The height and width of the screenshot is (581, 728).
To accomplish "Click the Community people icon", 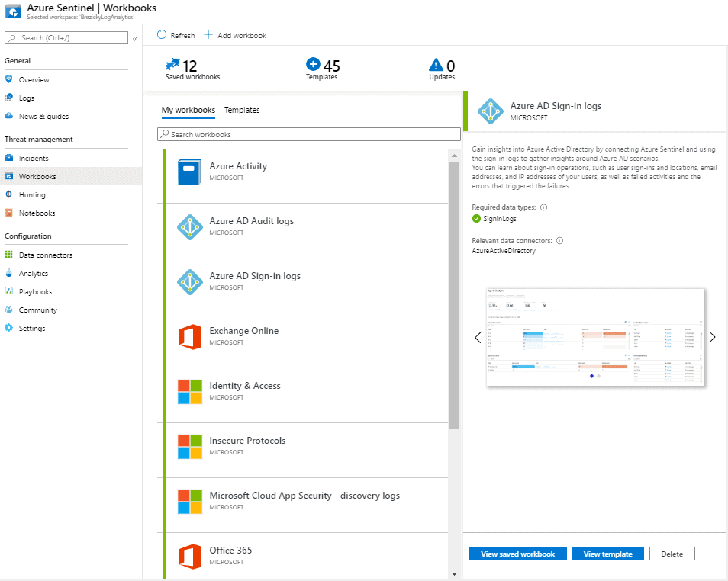I will [x=9, y=310].
